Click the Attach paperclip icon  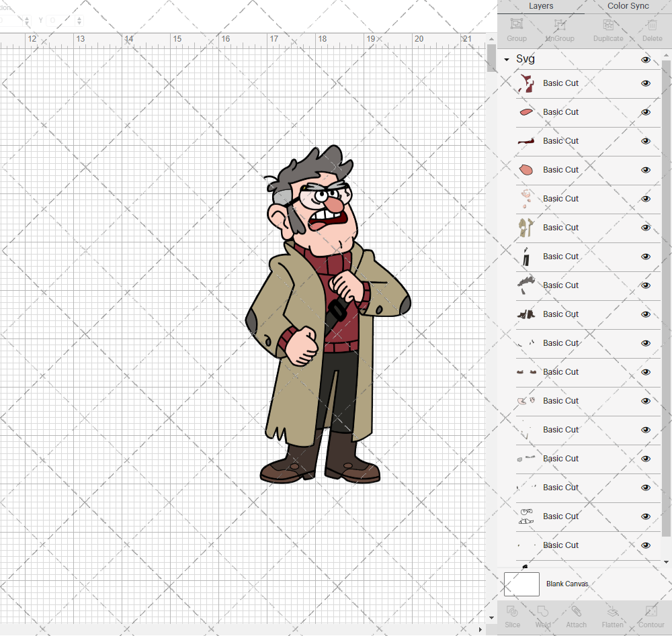[x=576, y=610]
